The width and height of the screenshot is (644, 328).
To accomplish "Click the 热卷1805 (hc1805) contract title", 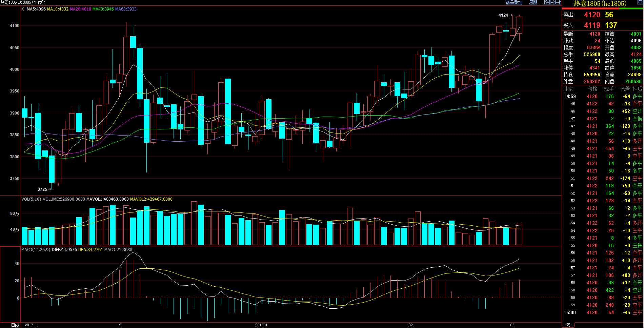I will pos(600,4).
